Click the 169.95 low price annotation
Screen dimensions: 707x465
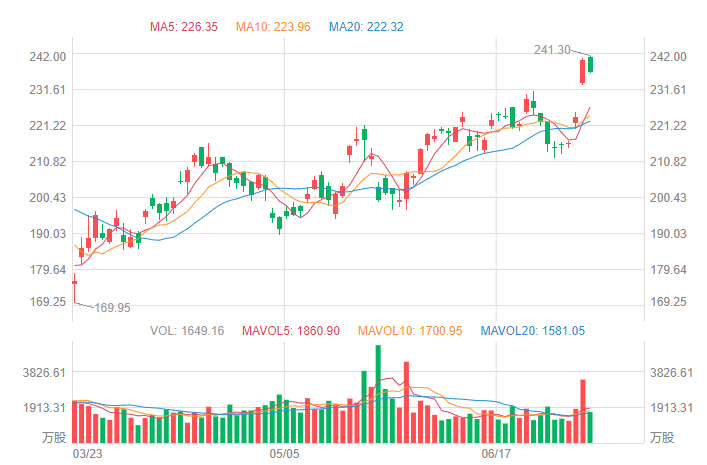click(x=112, y=308)
